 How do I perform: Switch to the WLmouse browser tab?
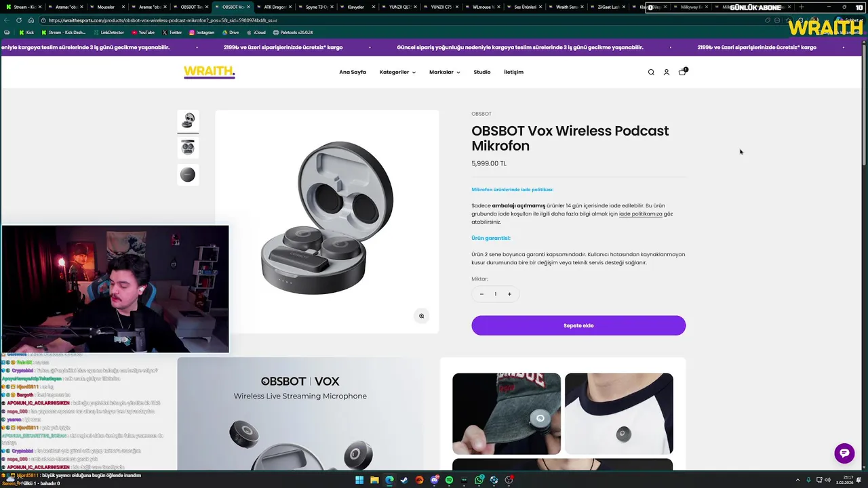(483, 7)
